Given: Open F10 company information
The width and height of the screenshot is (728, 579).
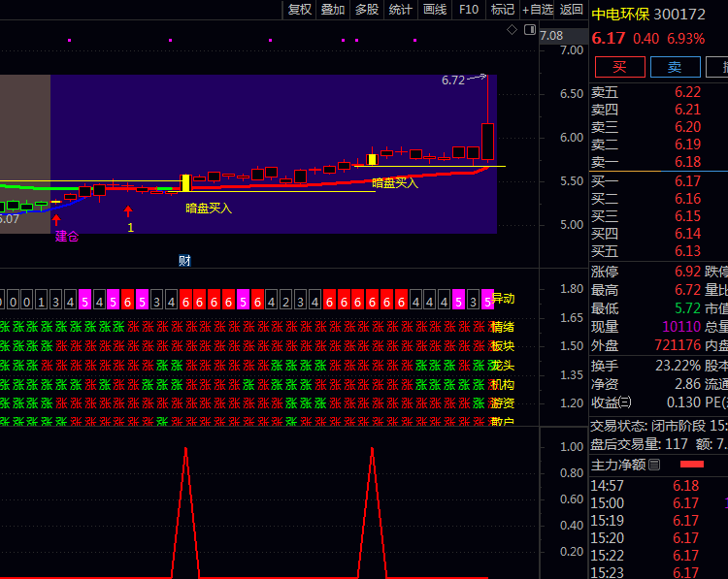Looking at the screenshot, I should tap(469, 9).
